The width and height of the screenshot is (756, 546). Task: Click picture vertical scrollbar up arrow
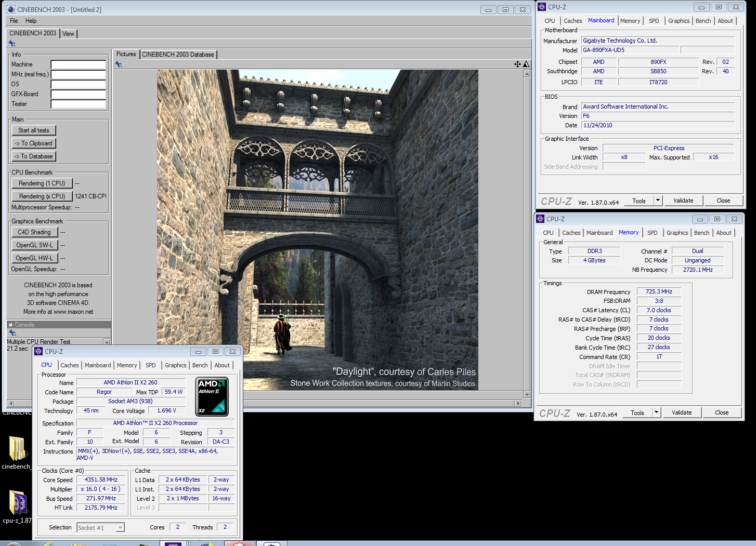[527, 74]
